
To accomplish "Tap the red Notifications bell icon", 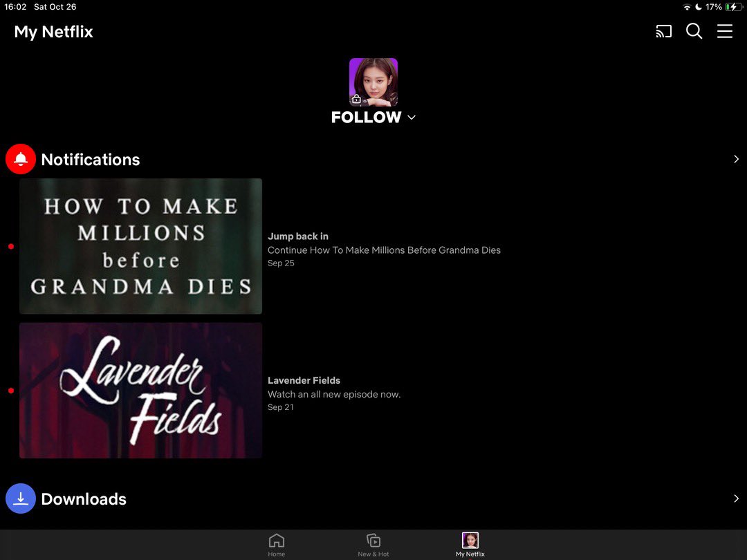I will click(x=21, y=159).
